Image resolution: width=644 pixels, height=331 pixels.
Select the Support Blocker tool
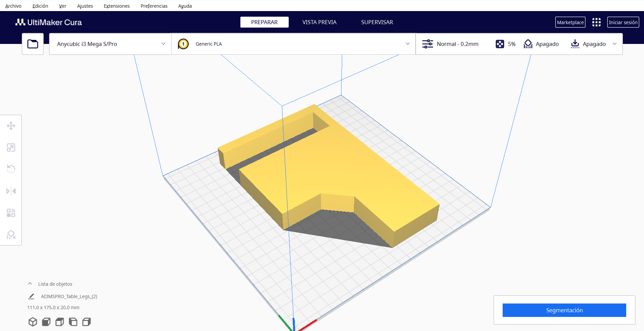click(x=11, y=234)
